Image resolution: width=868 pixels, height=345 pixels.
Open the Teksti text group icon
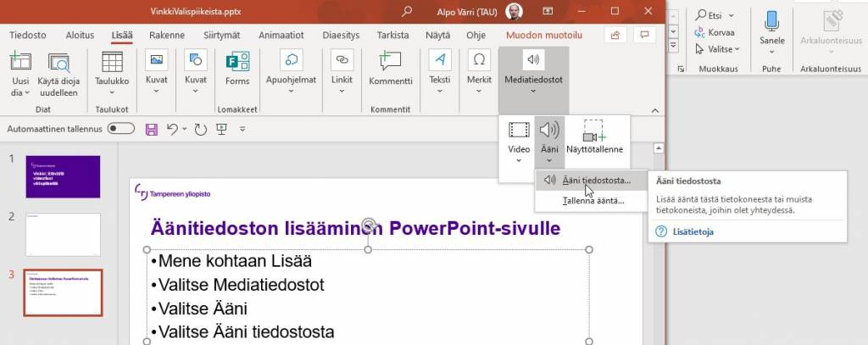(x=440, y=60)
